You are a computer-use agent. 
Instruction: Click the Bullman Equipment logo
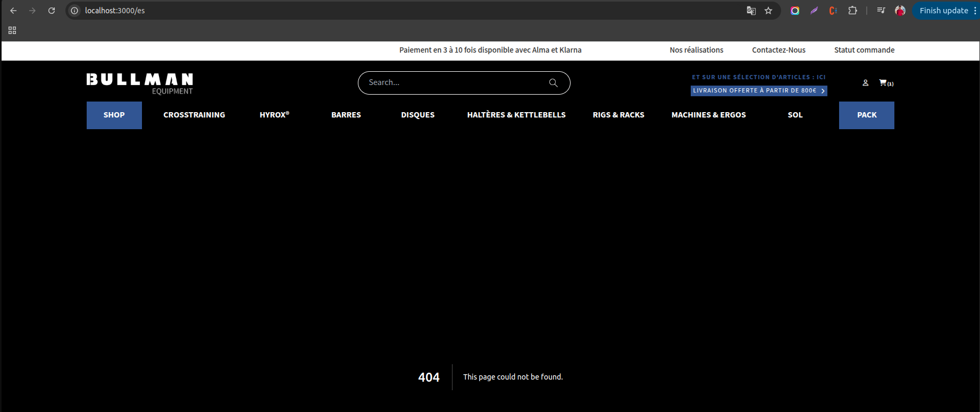coord(140,84)
